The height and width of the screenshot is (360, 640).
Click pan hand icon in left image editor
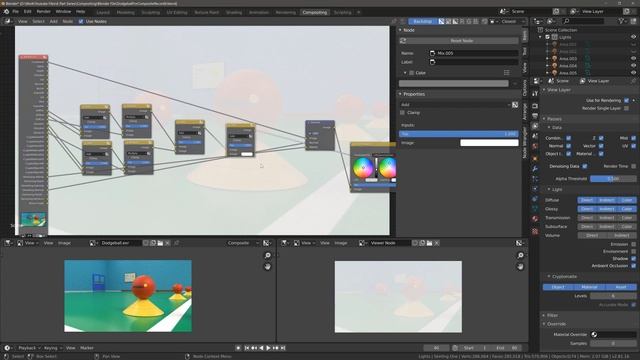[x=267, y=267]
